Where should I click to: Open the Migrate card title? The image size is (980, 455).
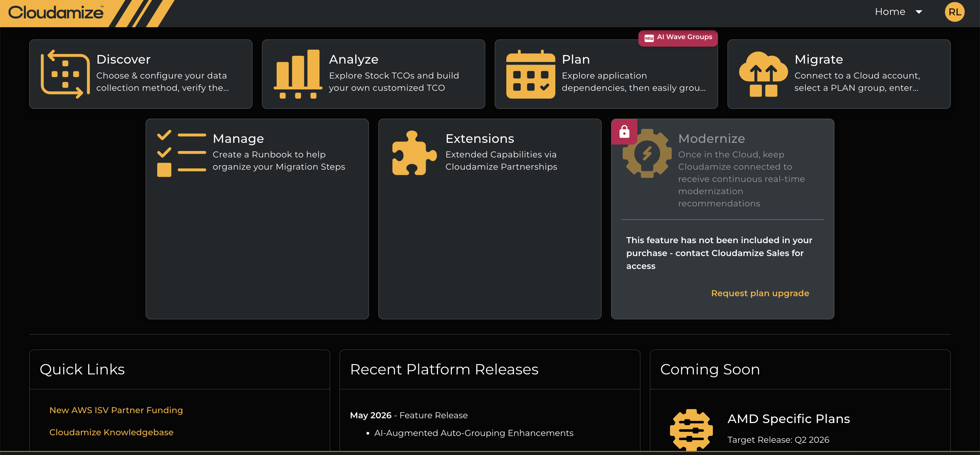819,59
